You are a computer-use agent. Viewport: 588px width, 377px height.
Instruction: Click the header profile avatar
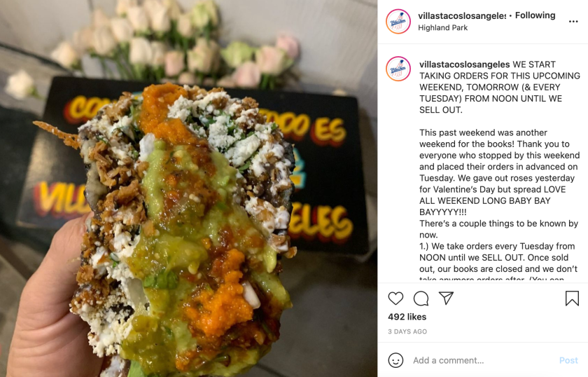398,22
